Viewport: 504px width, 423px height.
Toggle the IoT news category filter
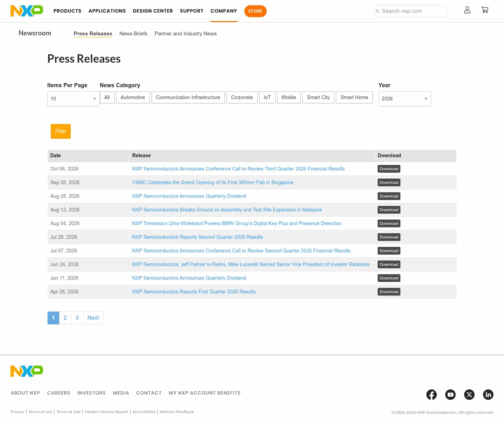(267, 97)
